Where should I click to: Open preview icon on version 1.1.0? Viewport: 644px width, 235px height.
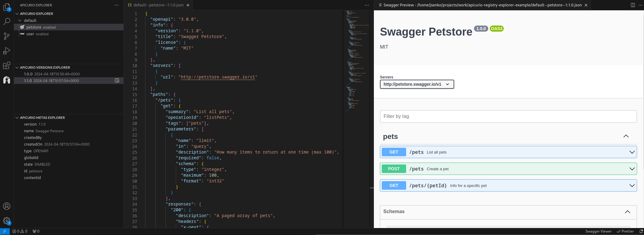click(x=117, y=81)
